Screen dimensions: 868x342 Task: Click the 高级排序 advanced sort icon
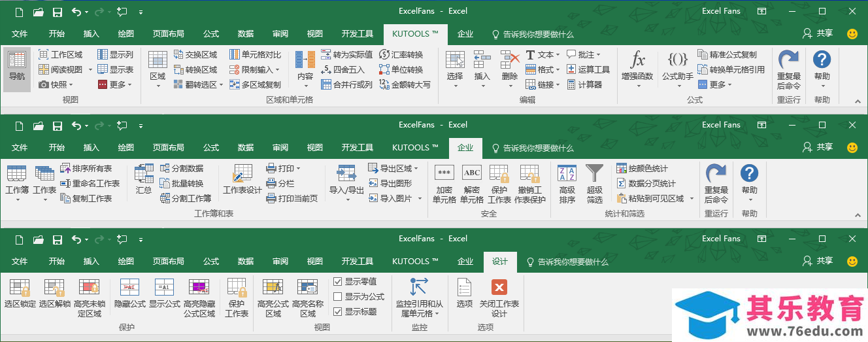pyautogui.click(x=567, y=173)
